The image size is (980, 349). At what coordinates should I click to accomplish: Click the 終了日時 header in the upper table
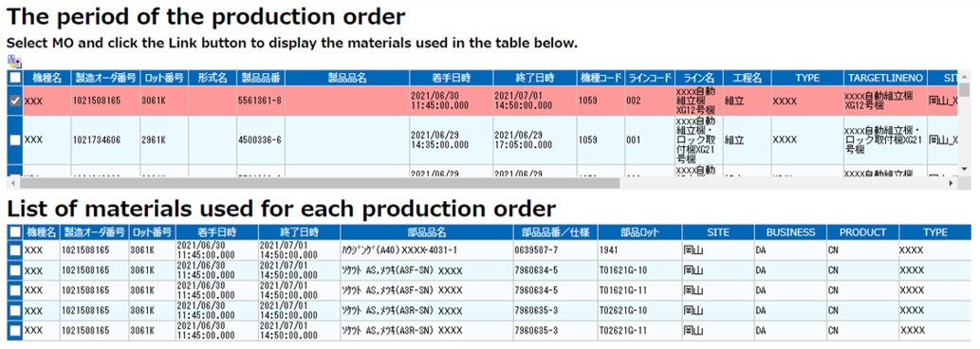(x=535, y=78)
